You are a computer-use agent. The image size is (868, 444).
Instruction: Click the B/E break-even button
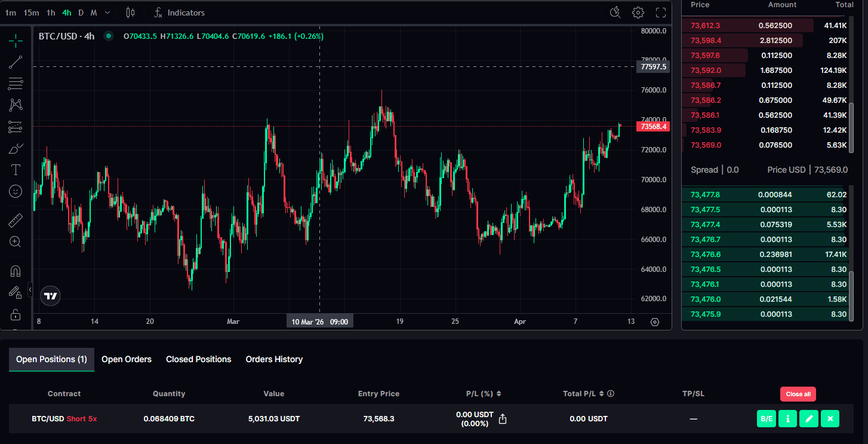766,419
